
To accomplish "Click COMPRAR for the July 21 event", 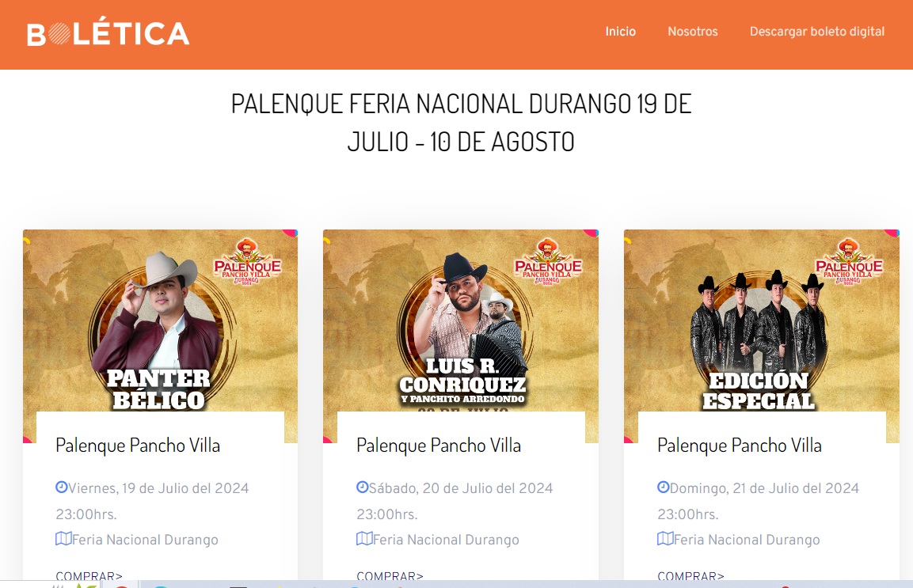I will coord(691,575).
